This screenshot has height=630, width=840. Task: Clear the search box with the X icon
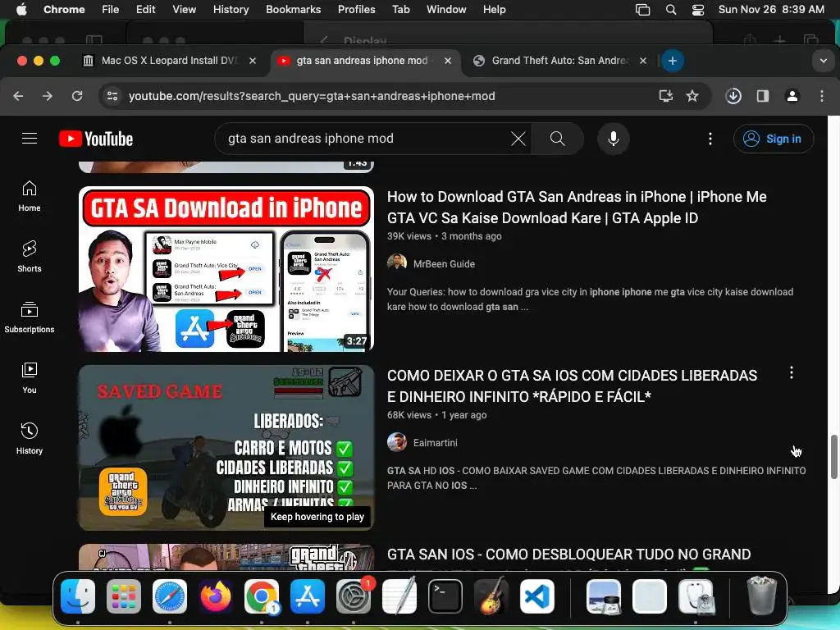(518, 139)
